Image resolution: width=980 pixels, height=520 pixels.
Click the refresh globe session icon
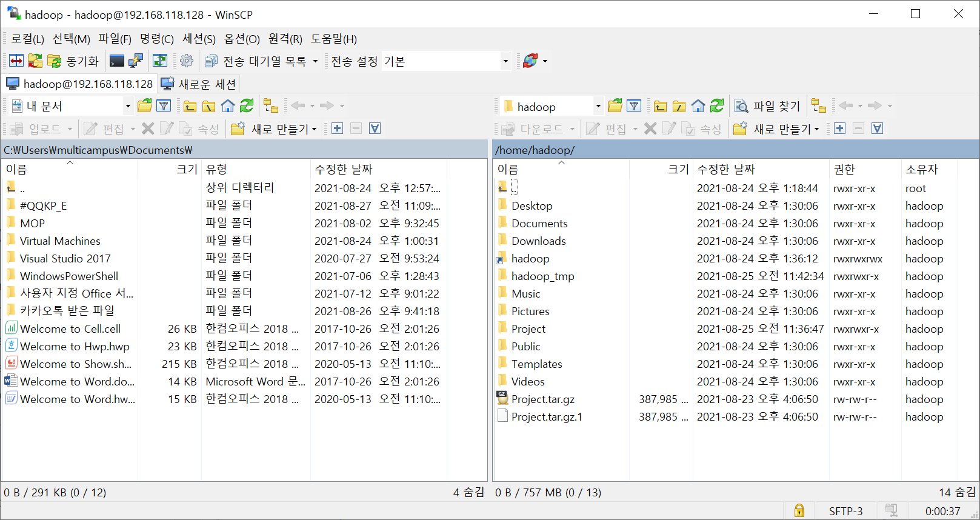pos(530,61)
